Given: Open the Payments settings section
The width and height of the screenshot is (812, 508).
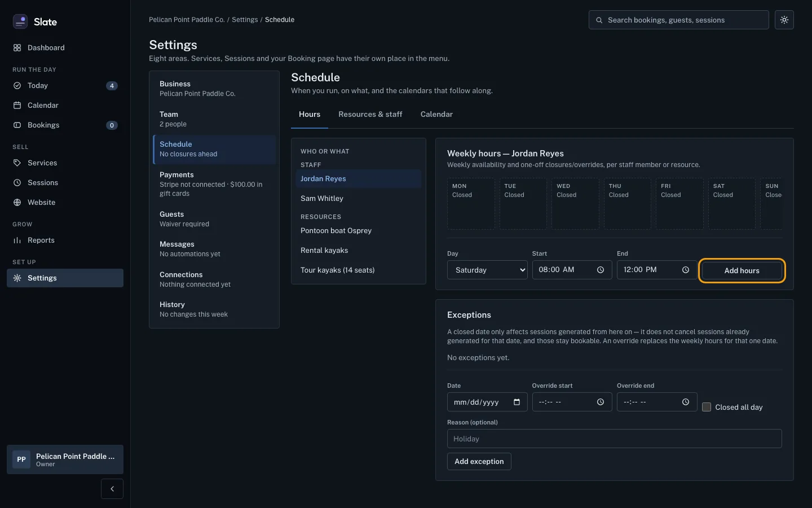Looking at the screenshot, I should (x=214, y=184).
